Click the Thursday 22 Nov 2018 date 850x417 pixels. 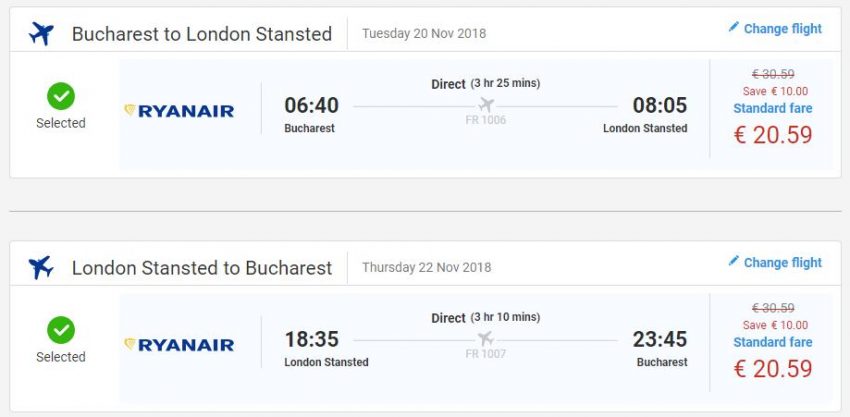426,267
